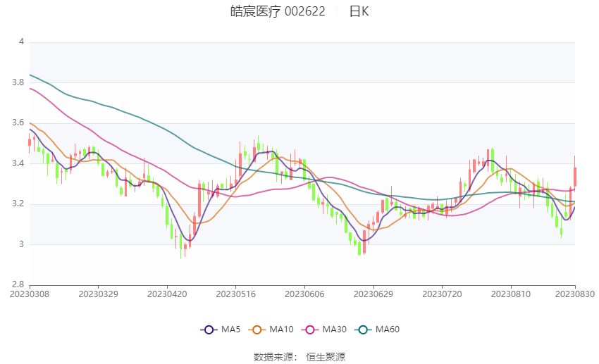The image size is (599, 364).
Task: Click the 2.8 bottom y-axis label
Action: (18, 285)
